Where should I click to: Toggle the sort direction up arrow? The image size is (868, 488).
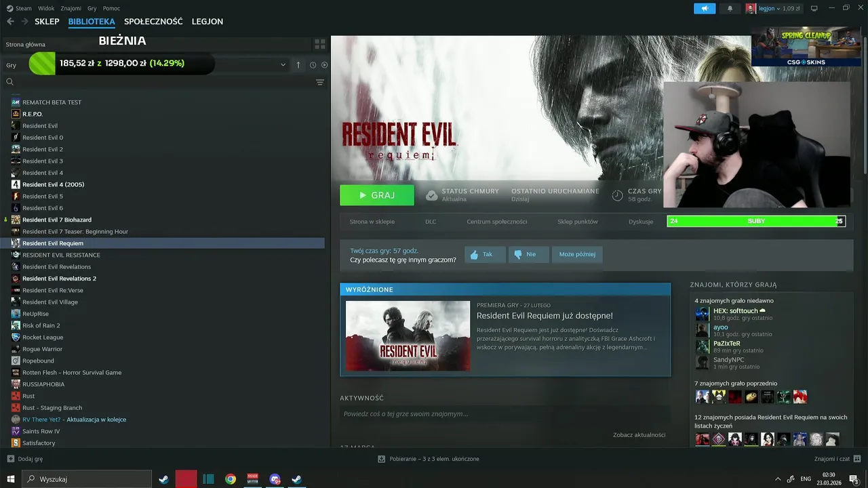(298, 65)
